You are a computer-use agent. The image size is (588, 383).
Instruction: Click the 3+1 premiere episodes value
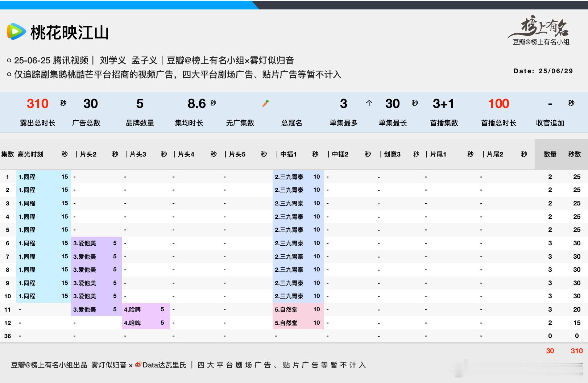(x=443, y=104)
